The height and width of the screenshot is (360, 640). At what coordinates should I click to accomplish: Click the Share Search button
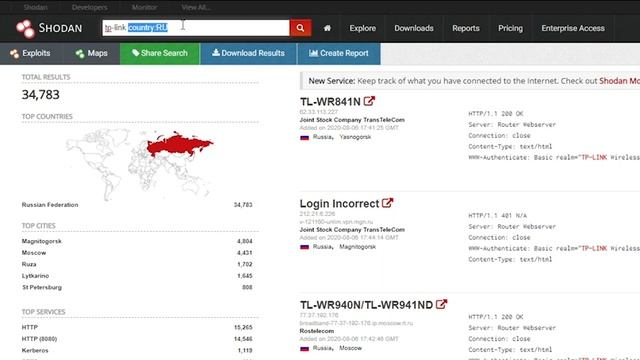tap(160, 53)
